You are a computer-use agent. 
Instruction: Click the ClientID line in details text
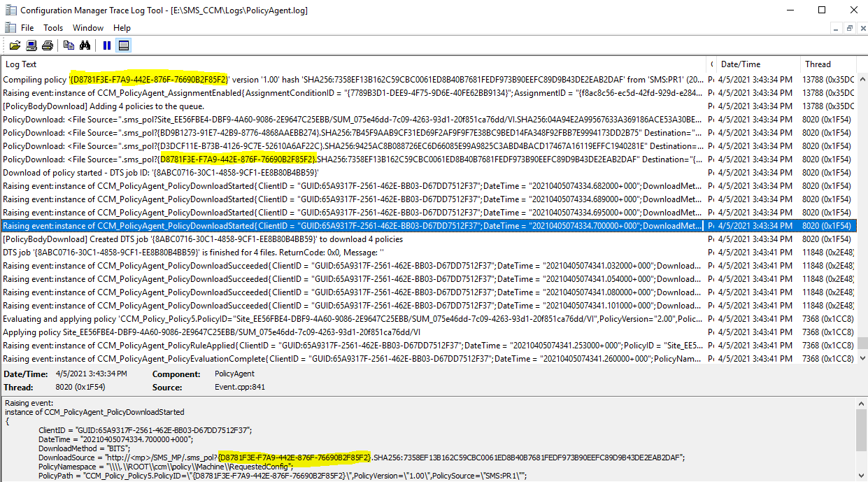145,430
